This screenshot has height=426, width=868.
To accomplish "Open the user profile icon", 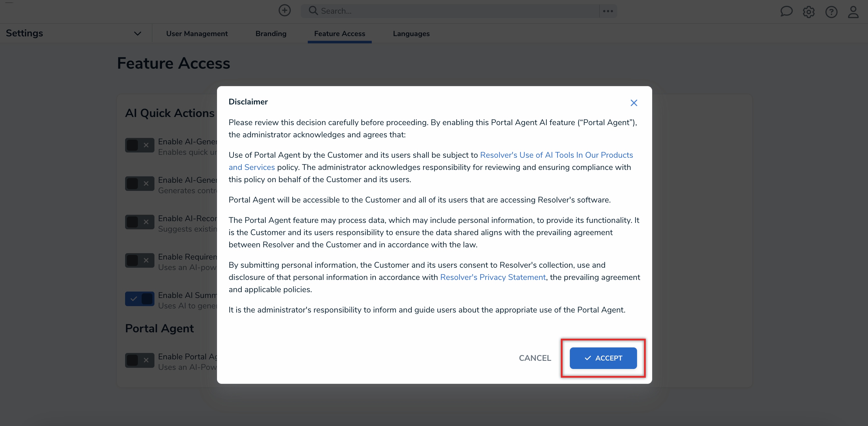I will point(853,12).
